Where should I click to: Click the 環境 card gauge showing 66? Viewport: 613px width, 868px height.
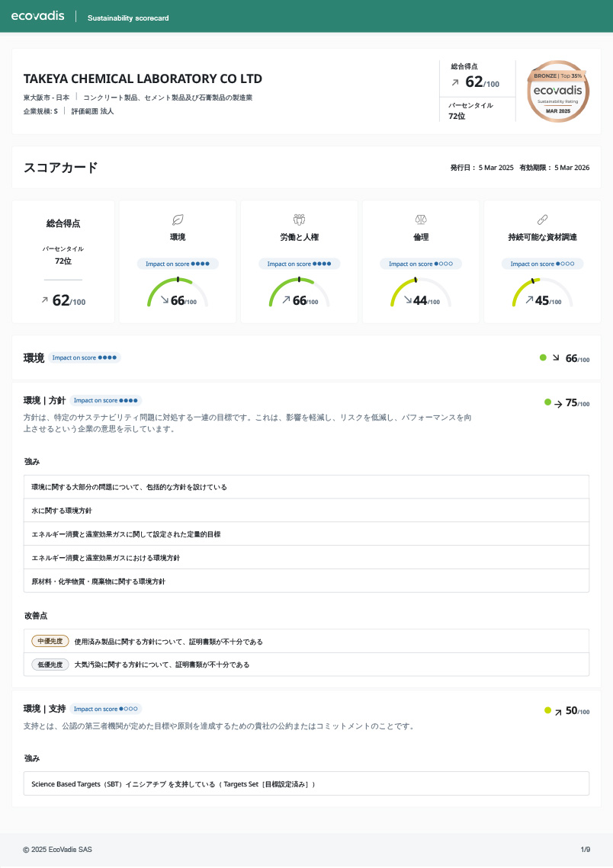pyautogui.click(x=178, y=293)
